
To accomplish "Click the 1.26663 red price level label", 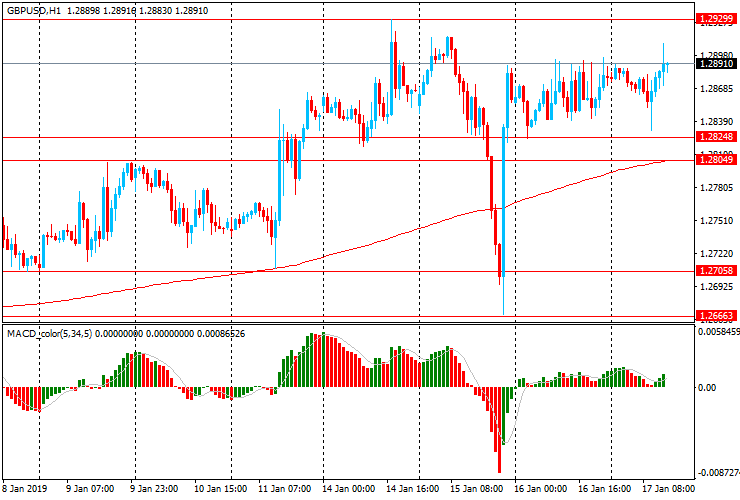I will coord(716,316).
